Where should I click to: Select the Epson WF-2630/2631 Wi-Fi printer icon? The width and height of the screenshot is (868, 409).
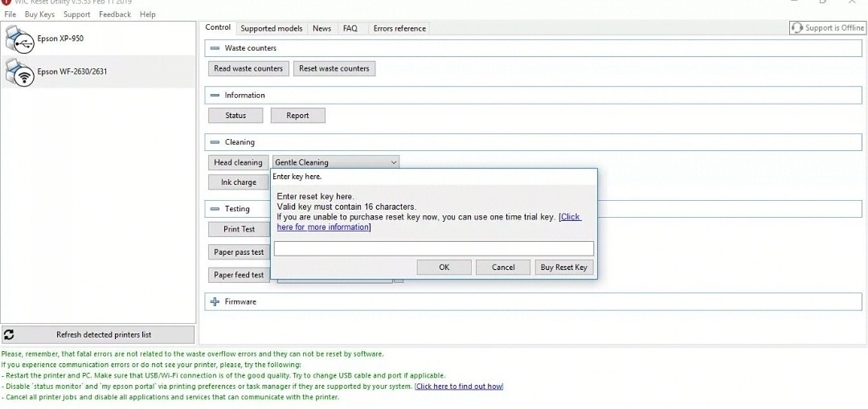pos(19,72)
